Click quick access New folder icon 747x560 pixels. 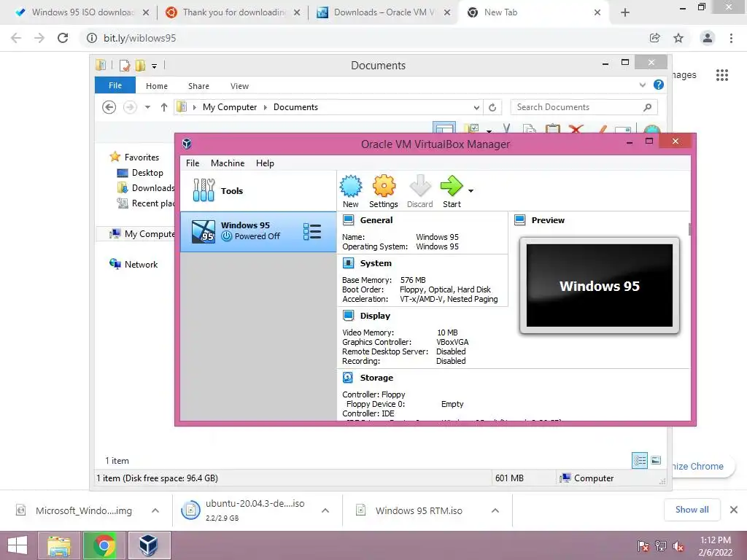tap(140, 66)
